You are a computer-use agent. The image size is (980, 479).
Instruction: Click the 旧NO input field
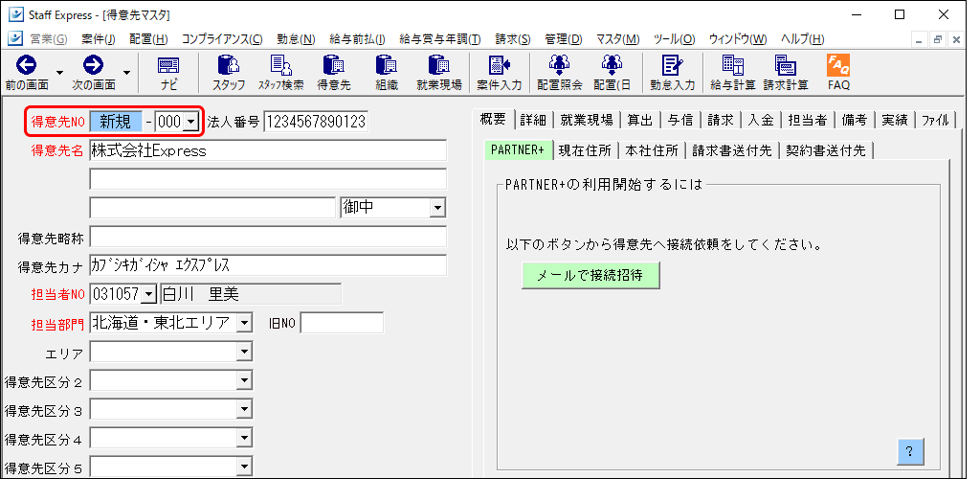(x=342, y=323)
